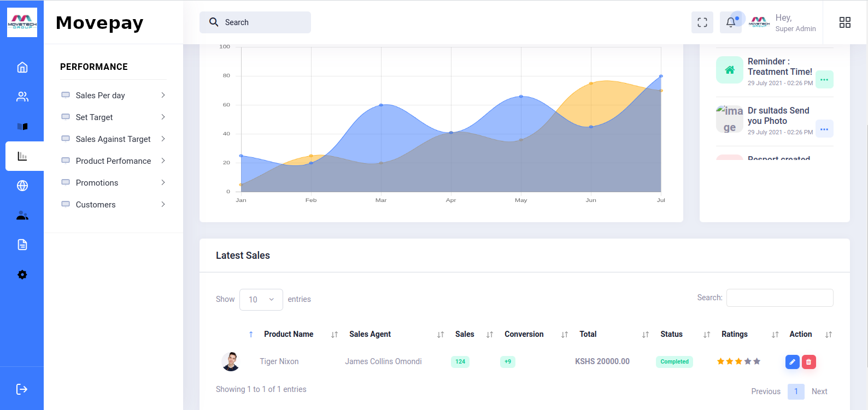Click the Jun peak point on orange series
This screenshot has height=410, width=868.
click(x=591, y=84)
